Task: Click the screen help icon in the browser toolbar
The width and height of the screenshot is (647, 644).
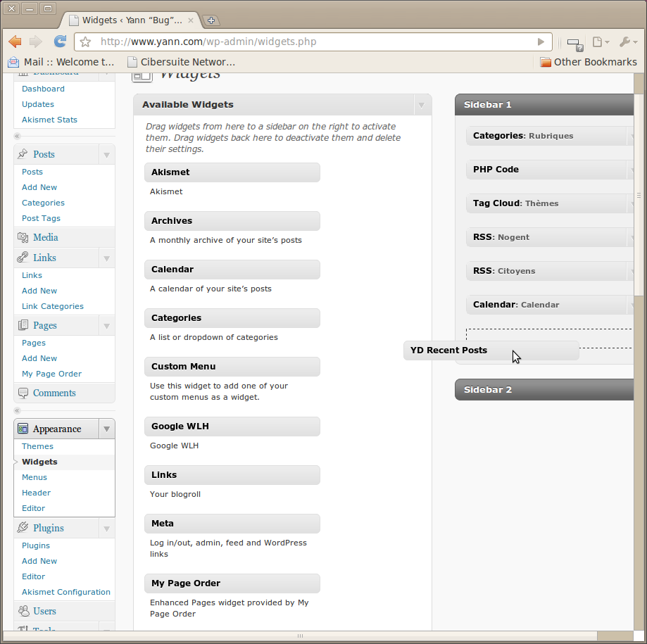Action: 575,44
